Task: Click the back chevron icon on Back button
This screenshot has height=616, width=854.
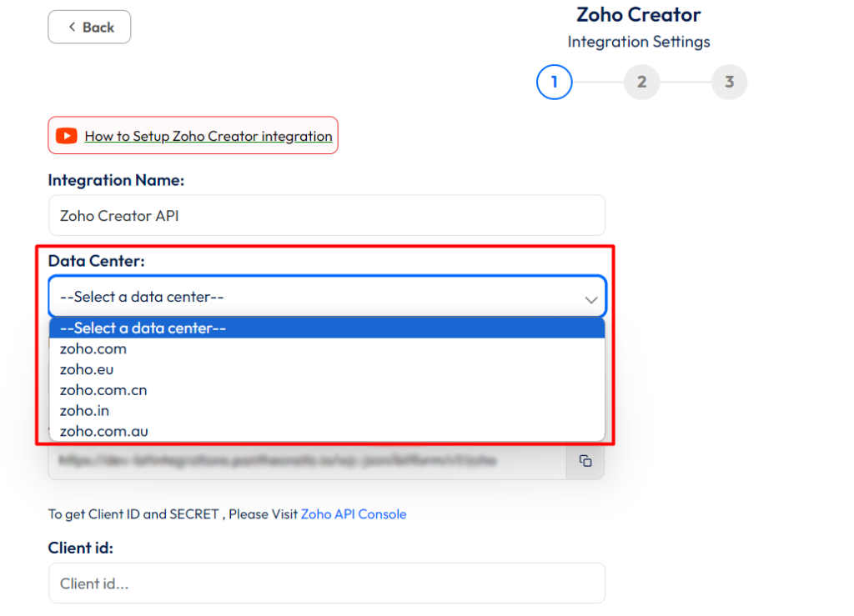Action: click(x=73, y=27)
